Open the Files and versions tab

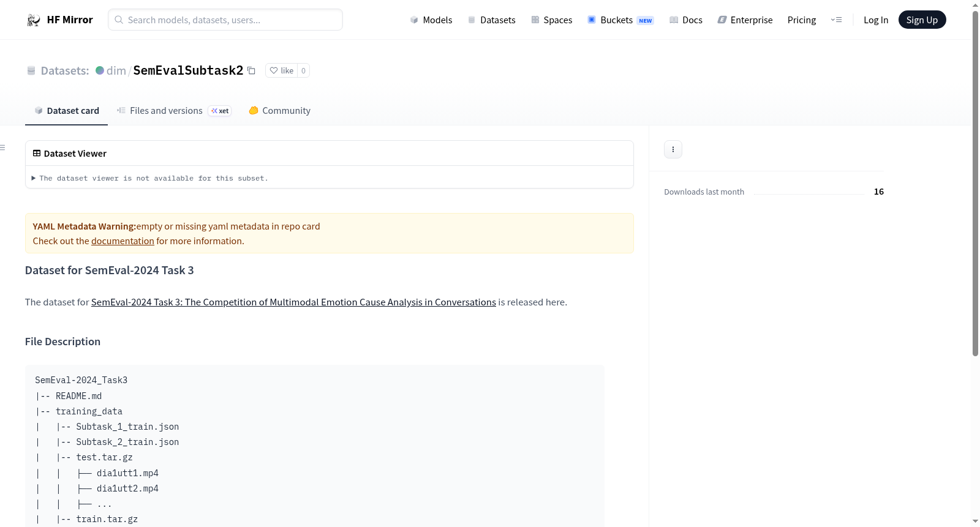click(x=173, y=111)
